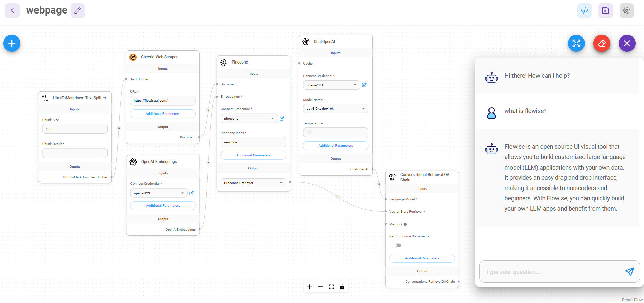This screenshot has height=303, width=644.
Task: Click the Chunk Overlap input field
Action: point(75,153)
